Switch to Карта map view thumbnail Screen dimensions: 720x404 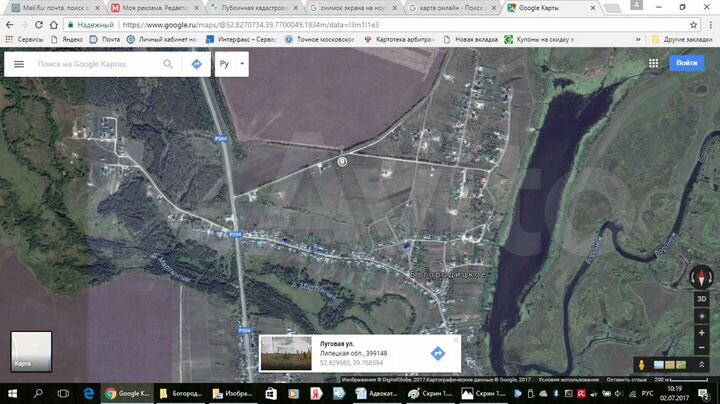(31, 351)
